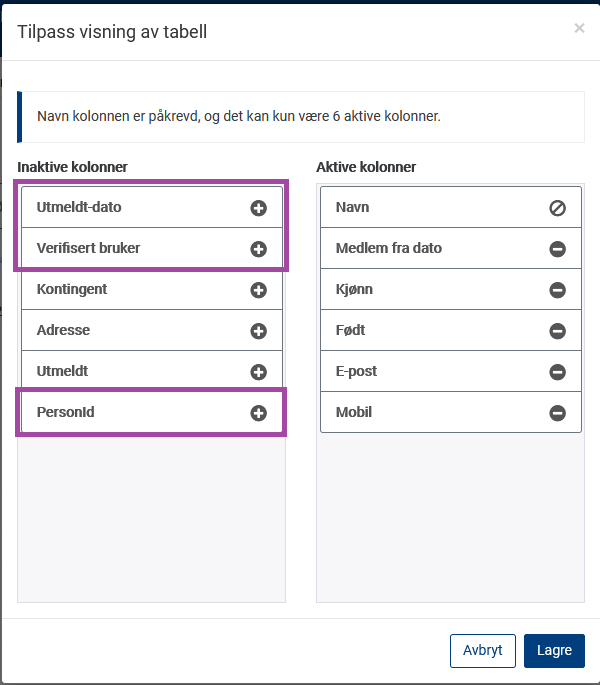Click the plus icon beside Kontingent
This screenshot has width=600, height=685.
pyautogui.click(x=258, y=290)
